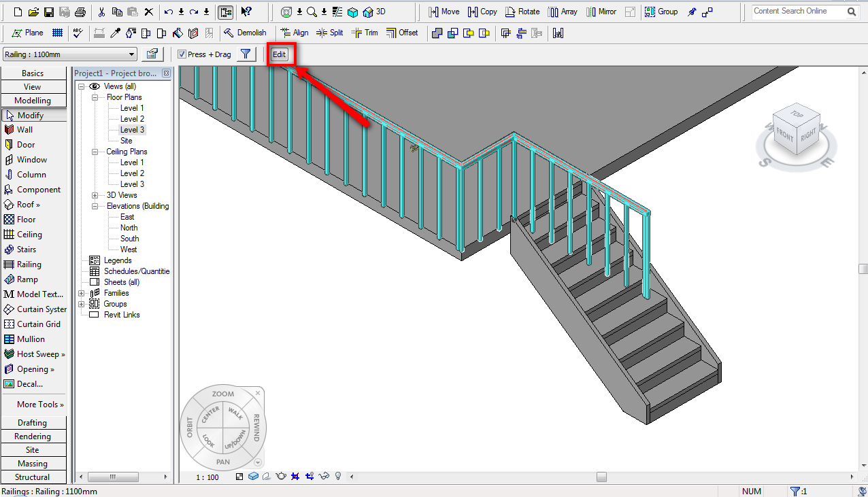Collapse the Floor Plans tree node
The height and width of the screenshot is (497, 868).
click(x=95, y=97)
